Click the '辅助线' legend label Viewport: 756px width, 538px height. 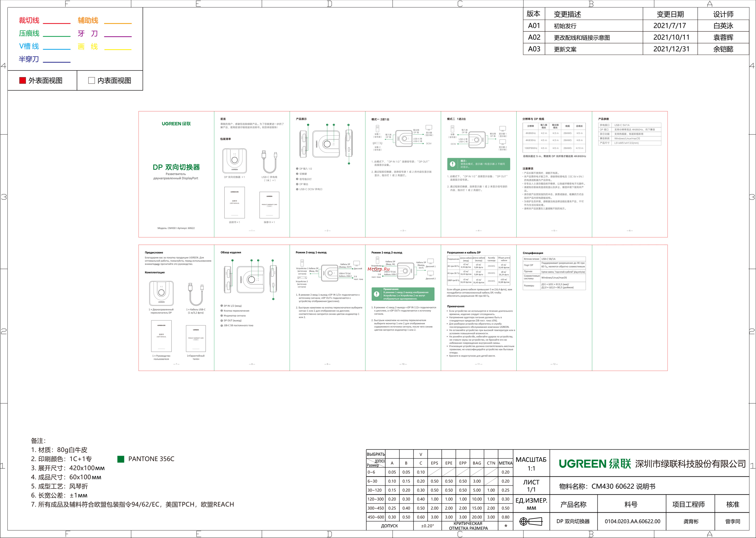88,21
